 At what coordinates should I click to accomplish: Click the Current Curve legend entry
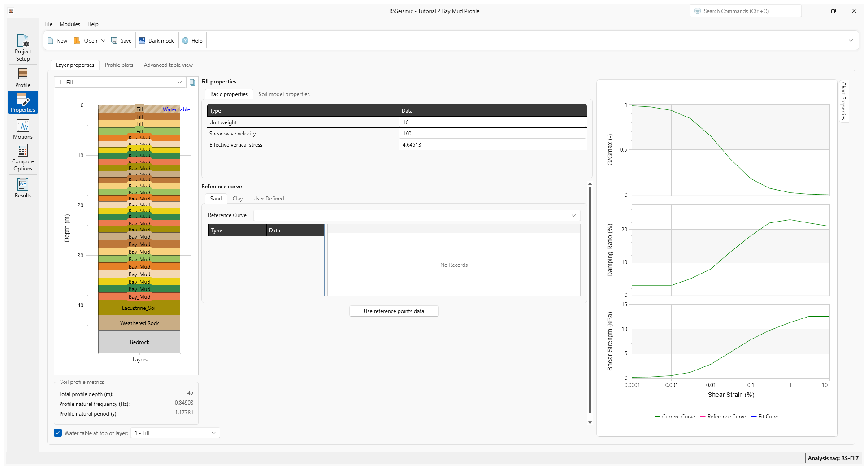click(x=675, y=417)
